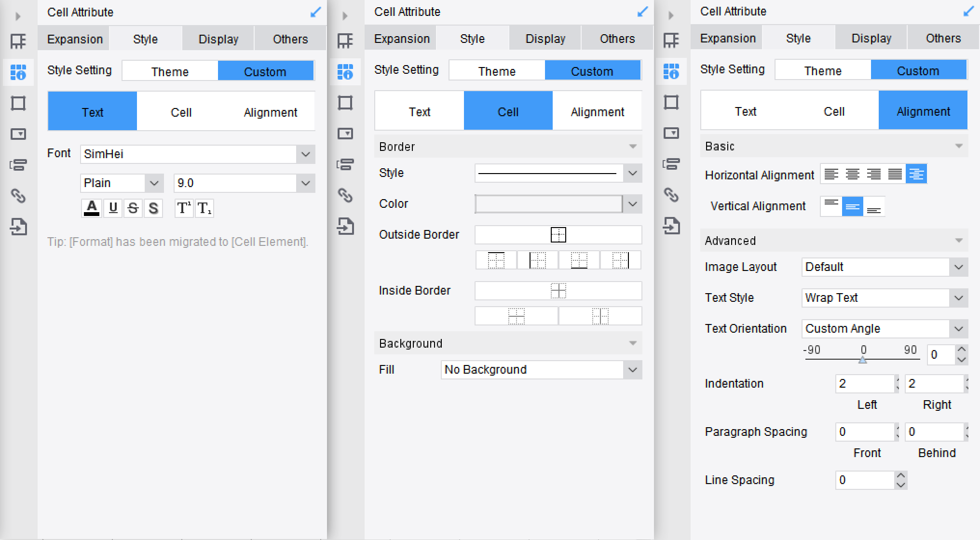
Task: Click the inside border preset icon
Action: point(558,291)
